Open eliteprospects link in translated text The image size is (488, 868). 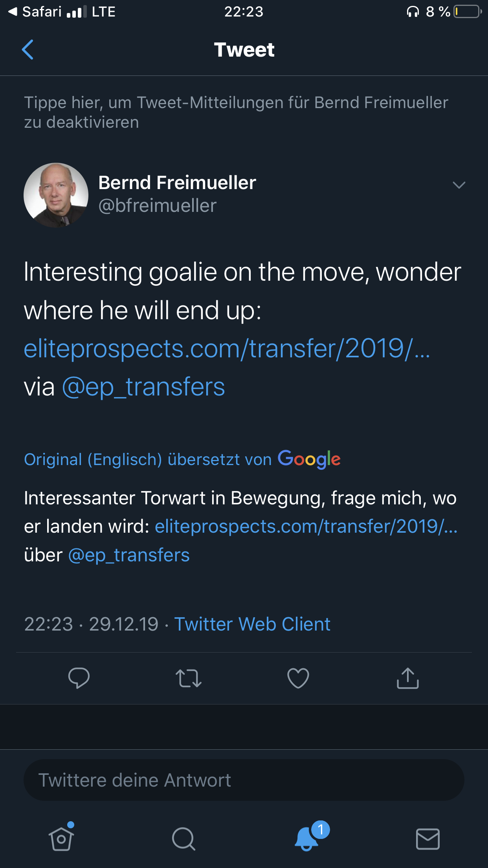[306, 526]
